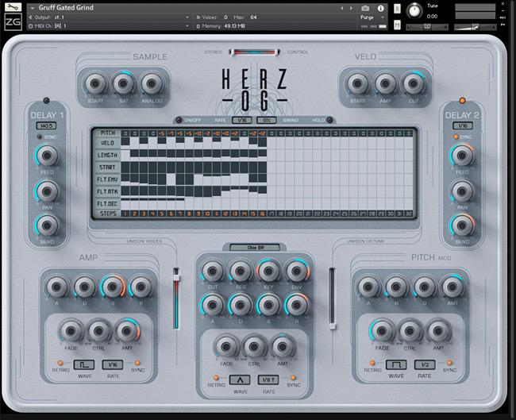The height and width of the screenshot is (420, 516).
Task: Open the instrument info icon
Action: tap(380, 7)
